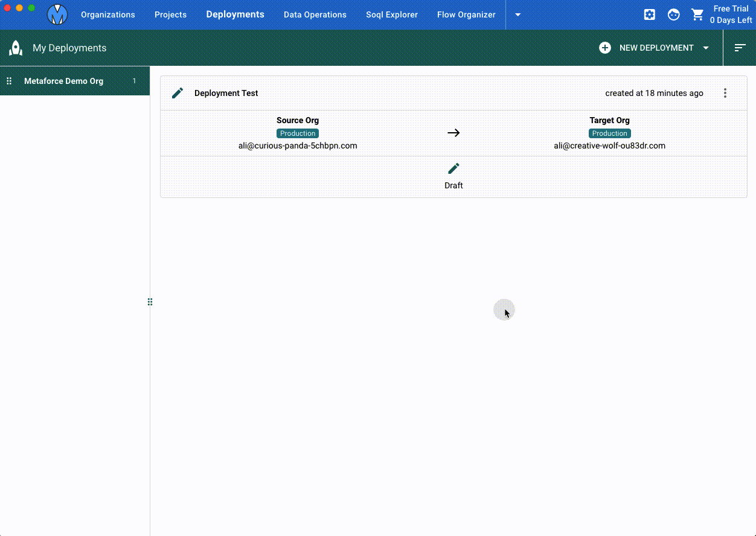Select the Deployments tab
The image size is (756, 536).
coord(235,14)
